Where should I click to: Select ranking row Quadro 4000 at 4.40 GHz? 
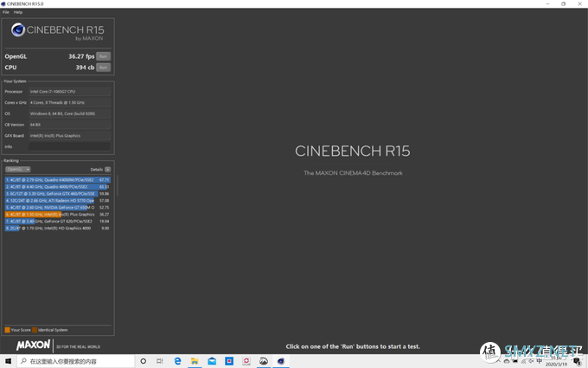coord(57,187)
